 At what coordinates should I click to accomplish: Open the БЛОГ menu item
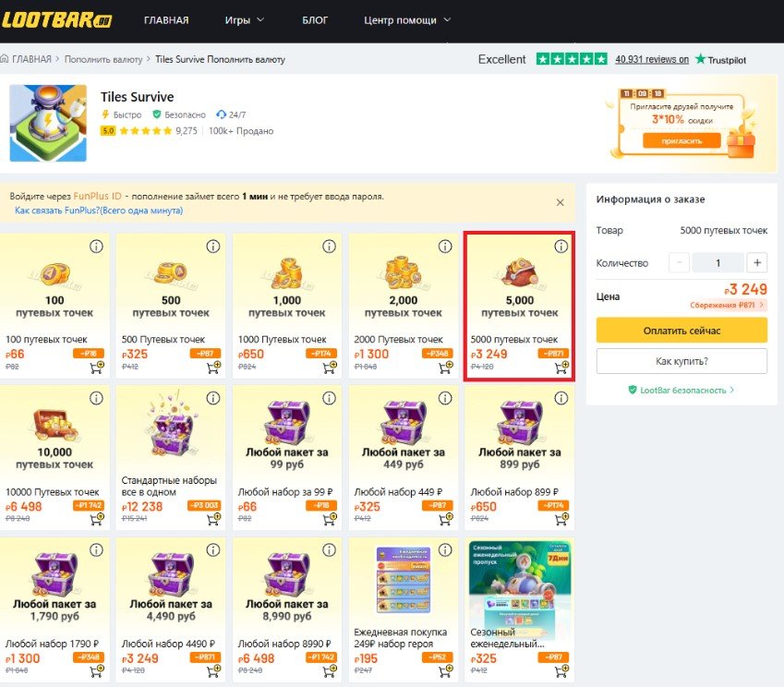[x=315, y=19]
